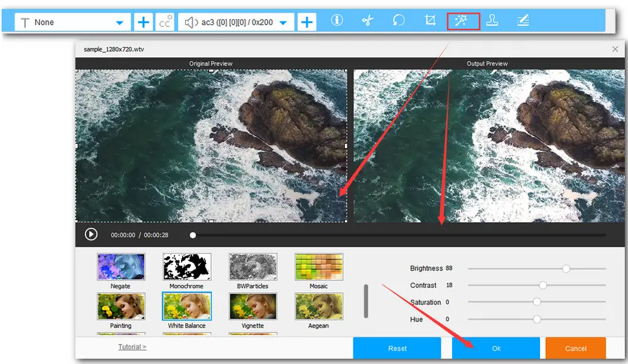Screen dimensions: 628x364
Task: Apply the Vignette effect
Action: [252, 306]
